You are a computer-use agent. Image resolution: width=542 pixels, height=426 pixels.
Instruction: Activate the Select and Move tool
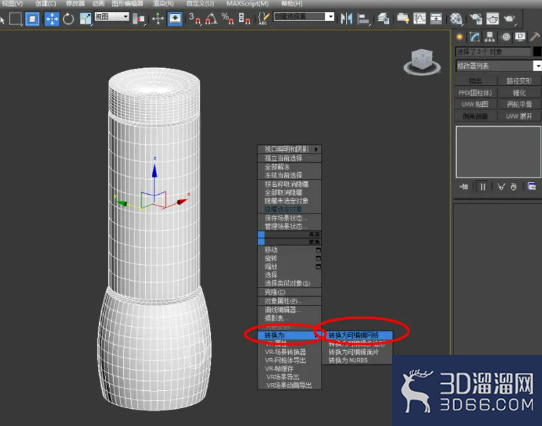point(52,19)
